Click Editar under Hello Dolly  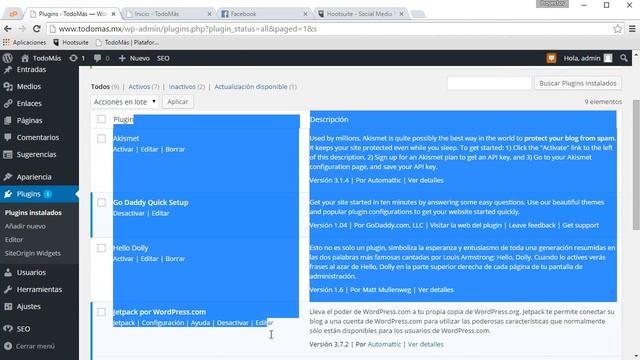pyautogui.click(x=149, y=259)
